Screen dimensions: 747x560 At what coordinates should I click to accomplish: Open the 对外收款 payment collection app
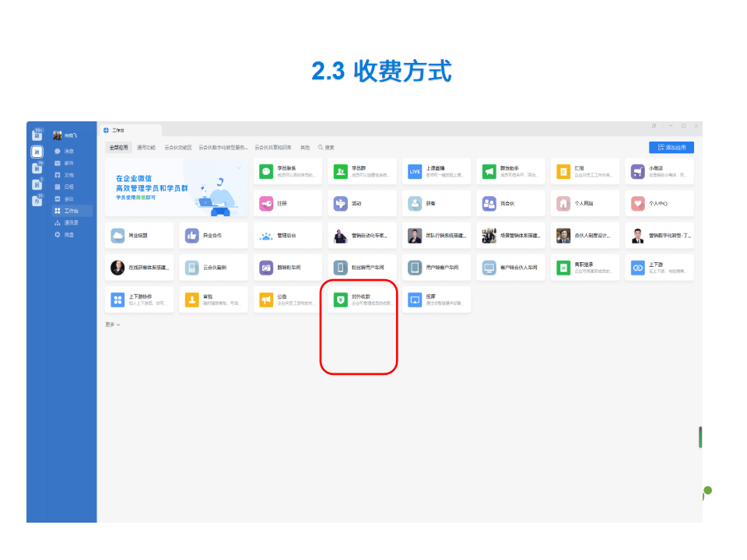click(362, 299)
